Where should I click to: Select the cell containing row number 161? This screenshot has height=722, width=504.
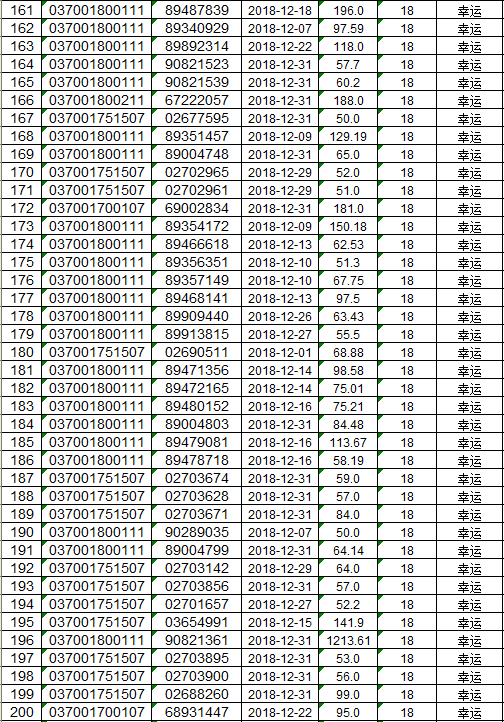(x=21, y=10)
